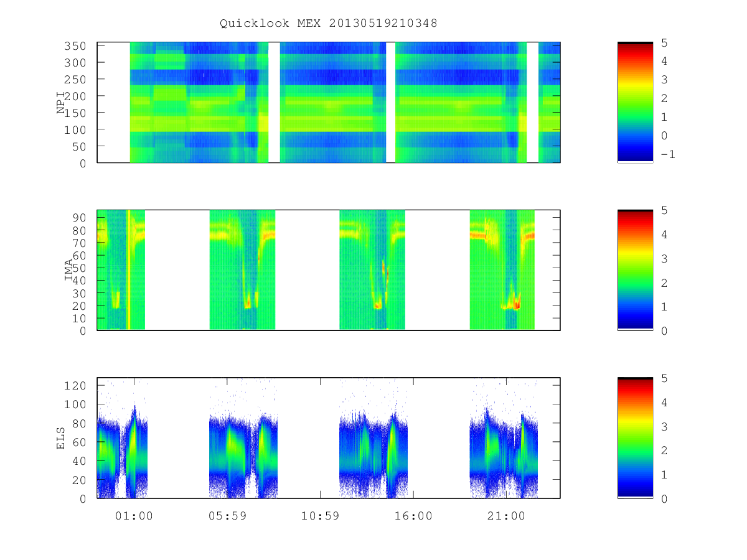The image size is (747, 560).
Task: Click the first ELS data segment near 01:00
Action: (x=123, y=451)
